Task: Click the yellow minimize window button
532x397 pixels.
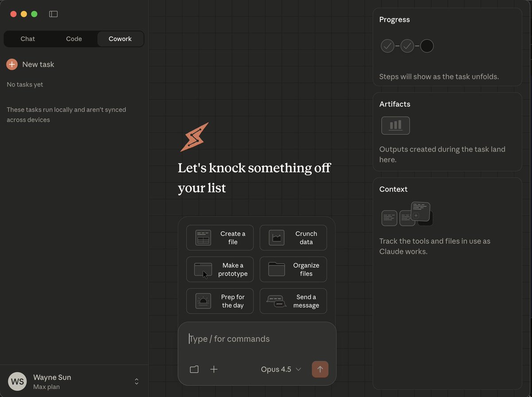Action: 24,14
